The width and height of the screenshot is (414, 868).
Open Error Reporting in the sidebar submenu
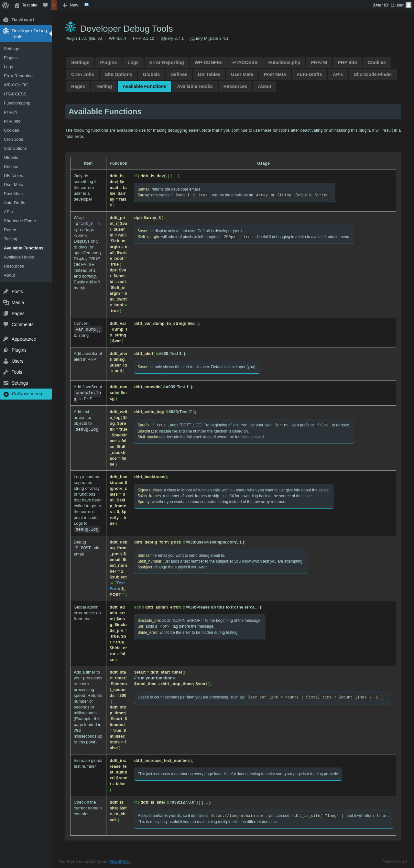click(x=18, y=76)
